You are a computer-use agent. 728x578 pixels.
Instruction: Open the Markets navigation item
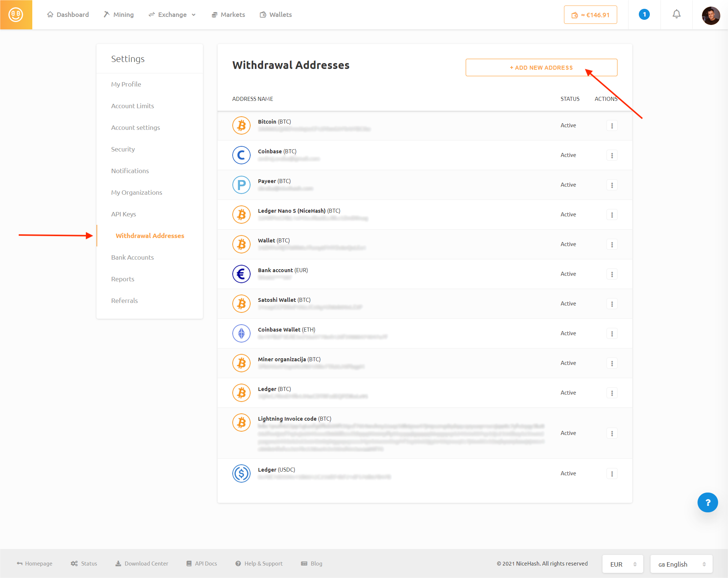(228, 15)
